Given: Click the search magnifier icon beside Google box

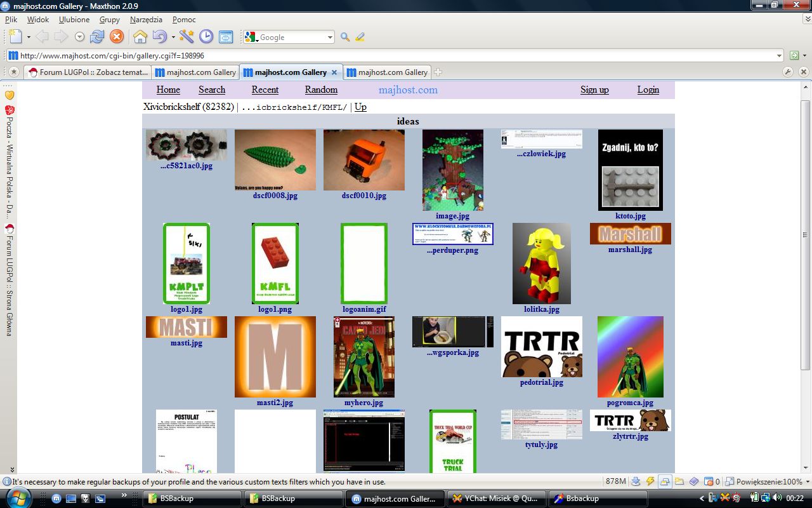Looking at the screenshot, I should 345,37.
